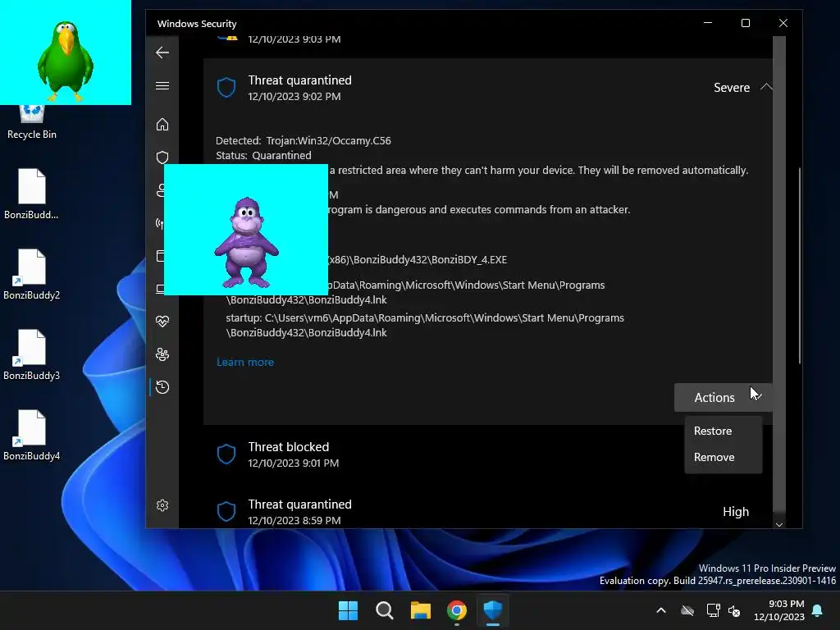The width and height of the screenshot is (840, 630).
Task: Open taskbar Search icon
Action: (x=385, y=610)
